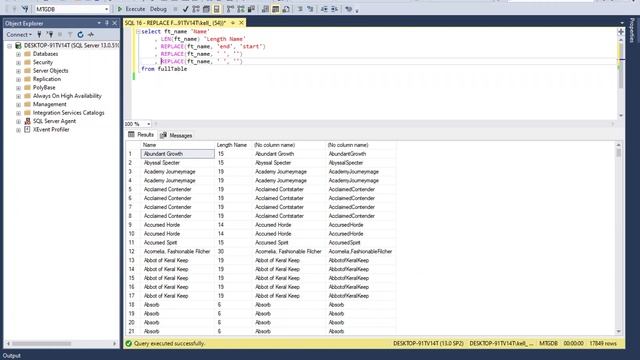Collapse the DESKTOP-91TV14T server node
Viewport: 640px width, 360px height.
(9, 46)
